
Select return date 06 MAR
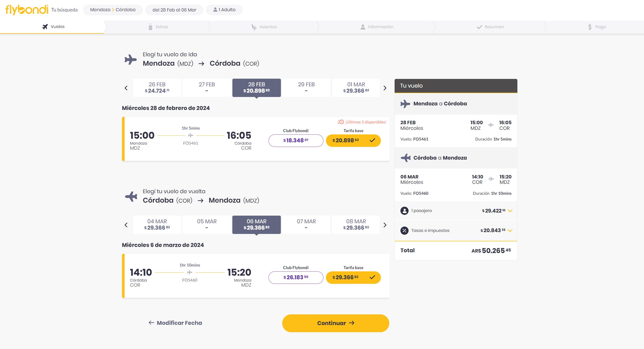tap(257, 225)
